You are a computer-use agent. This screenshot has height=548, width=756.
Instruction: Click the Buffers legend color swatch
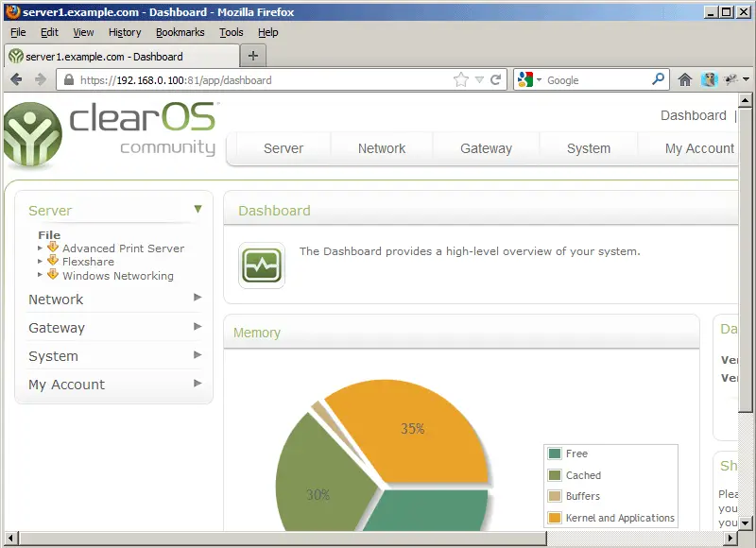(x=555, y=496)
